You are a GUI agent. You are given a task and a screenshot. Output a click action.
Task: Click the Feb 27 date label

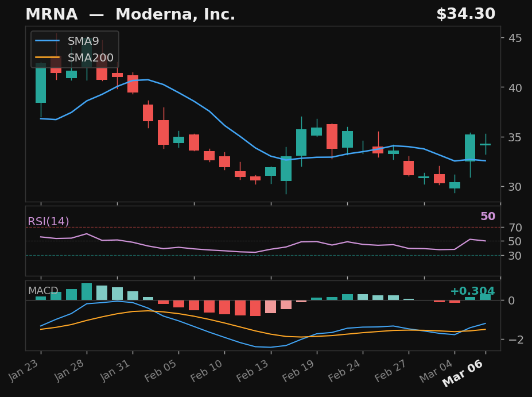pyautogui.click(x=390, y=370)
